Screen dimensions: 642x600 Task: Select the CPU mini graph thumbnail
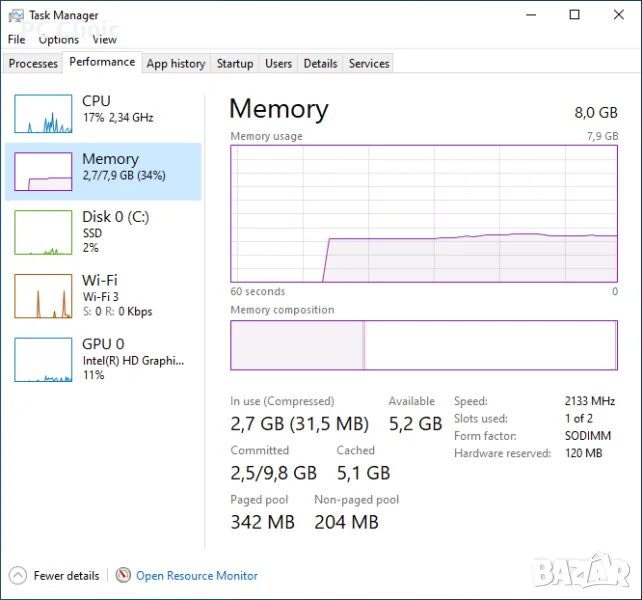[x=43, y=113]
